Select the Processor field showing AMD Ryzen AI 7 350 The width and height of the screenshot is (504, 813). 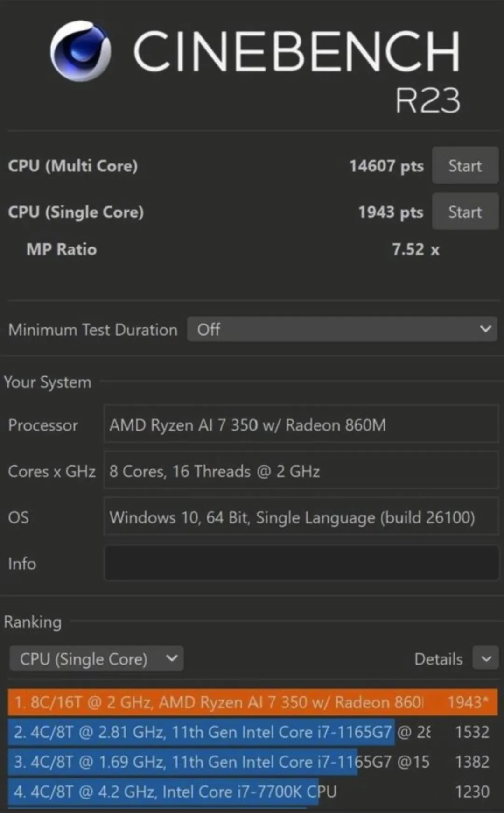pyautogui.click(x=301, y=424)
